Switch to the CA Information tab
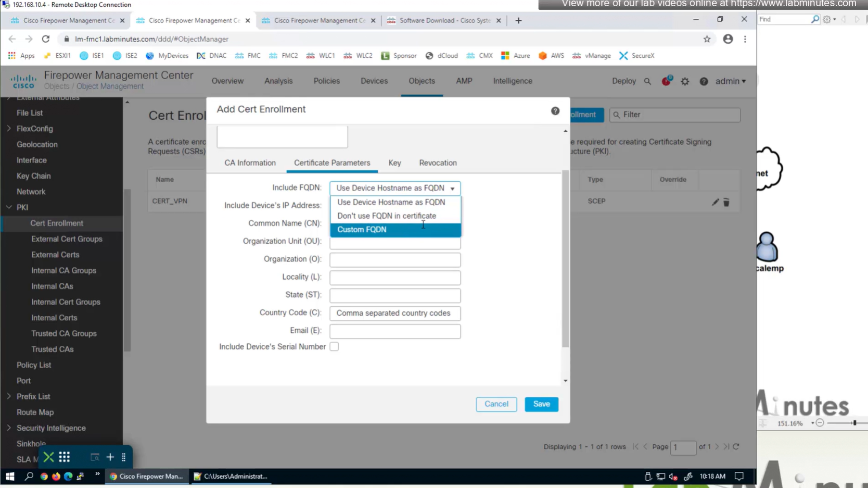 coord(250,163)
